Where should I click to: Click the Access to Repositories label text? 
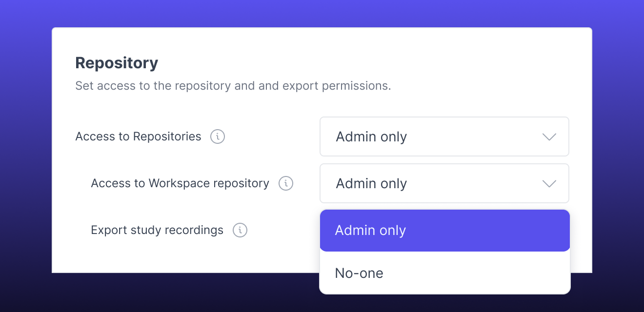138,136
